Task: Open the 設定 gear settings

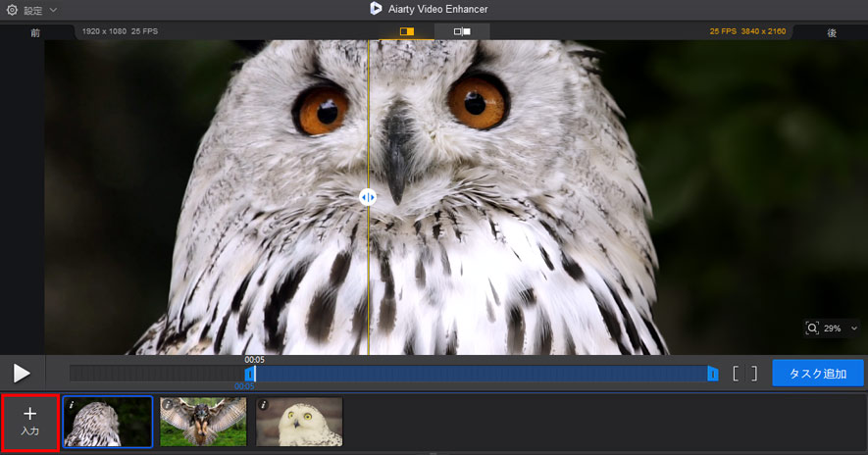Action: (12, 10)
